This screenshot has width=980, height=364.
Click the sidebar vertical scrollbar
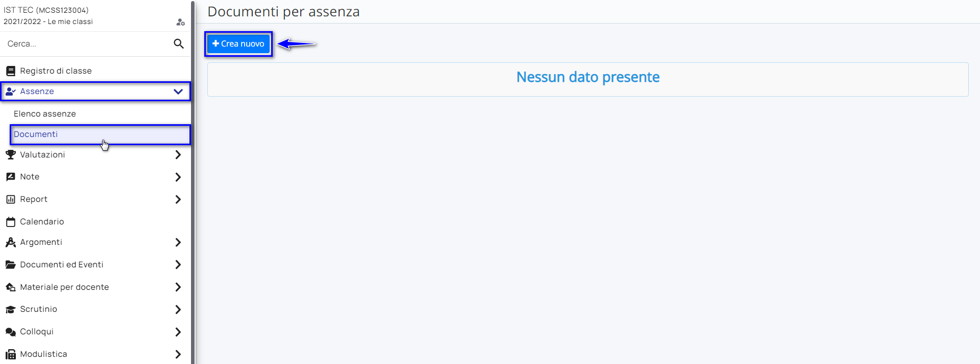193,182
